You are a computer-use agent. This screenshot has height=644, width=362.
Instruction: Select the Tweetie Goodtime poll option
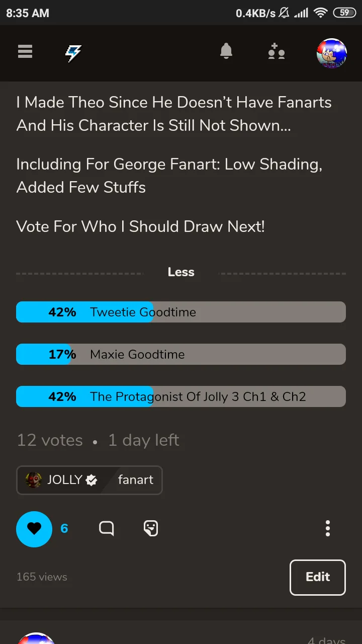click(181, 312)
